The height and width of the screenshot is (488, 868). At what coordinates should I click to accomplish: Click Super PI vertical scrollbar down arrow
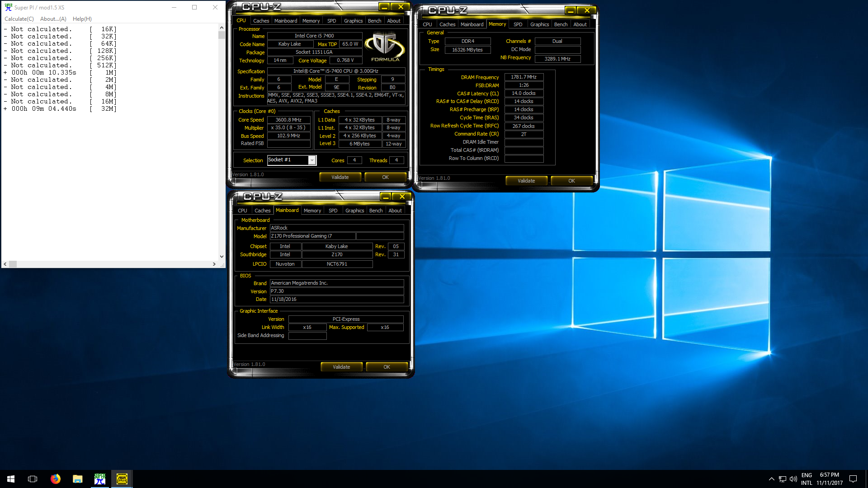pyautogui.click(x=222, y=256)
